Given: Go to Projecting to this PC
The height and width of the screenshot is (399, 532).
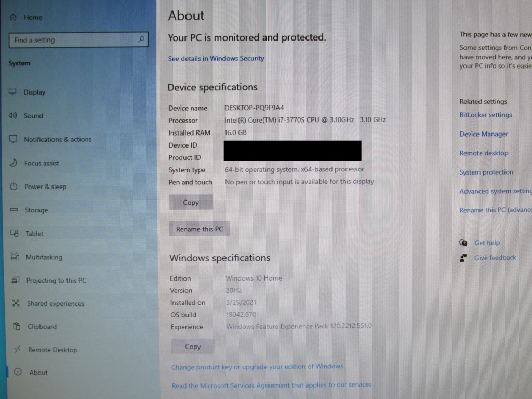Looking at the screenshot, I should point(56,280).
